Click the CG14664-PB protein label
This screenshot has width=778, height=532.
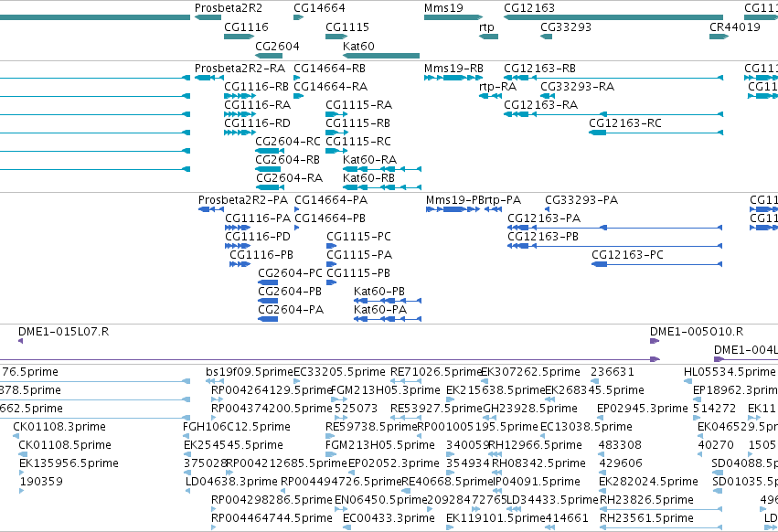330,218
